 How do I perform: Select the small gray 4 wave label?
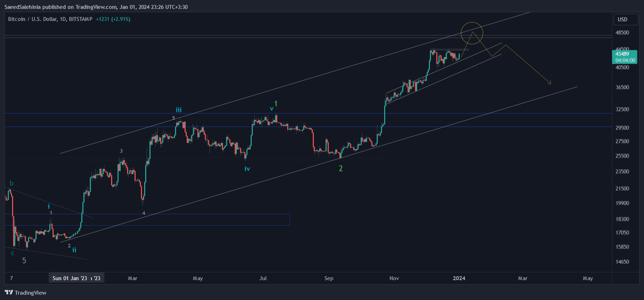pyautogui.click(x=144, y=213)
